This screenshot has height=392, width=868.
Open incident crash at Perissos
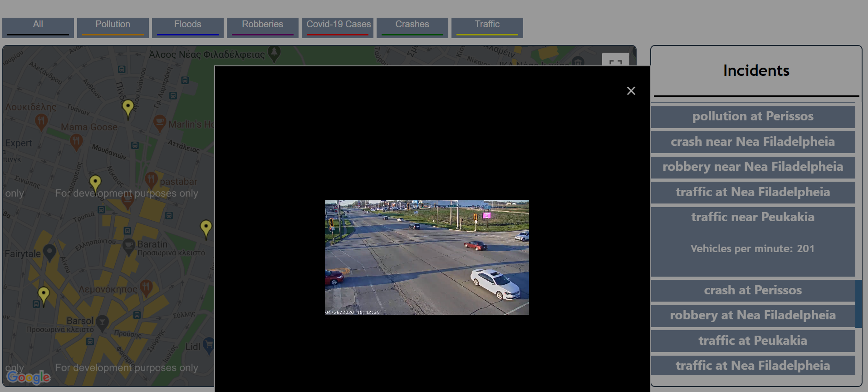pos(753,290)
